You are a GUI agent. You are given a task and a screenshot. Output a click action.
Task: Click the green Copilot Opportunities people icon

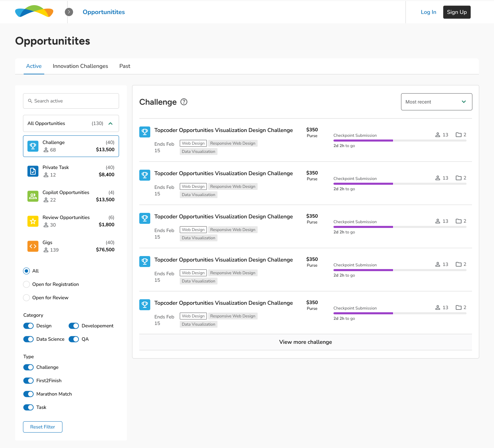tap(33, 196)
